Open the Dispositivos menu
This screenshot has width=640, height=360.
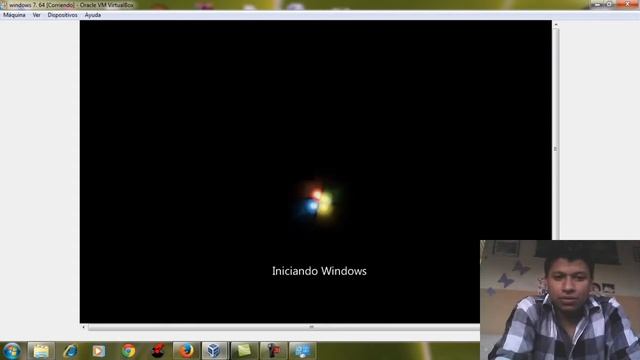tap(62, 15)
